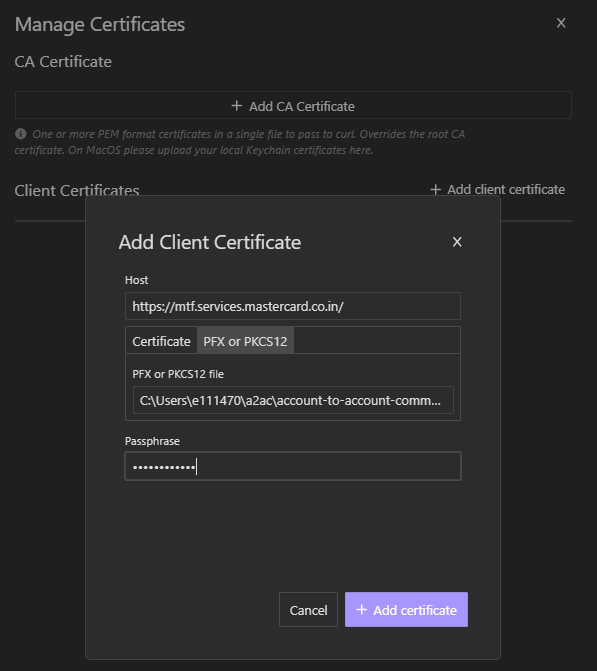This screenshot has height=671, width=597.
Task: Close the Add Client Certificate dialog
Action: click(x=457, y=242)
